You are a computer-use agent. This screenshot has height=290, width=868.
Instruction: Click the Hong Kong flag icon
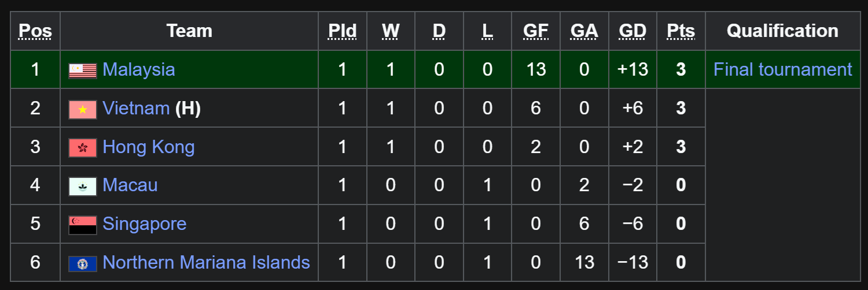83,148
